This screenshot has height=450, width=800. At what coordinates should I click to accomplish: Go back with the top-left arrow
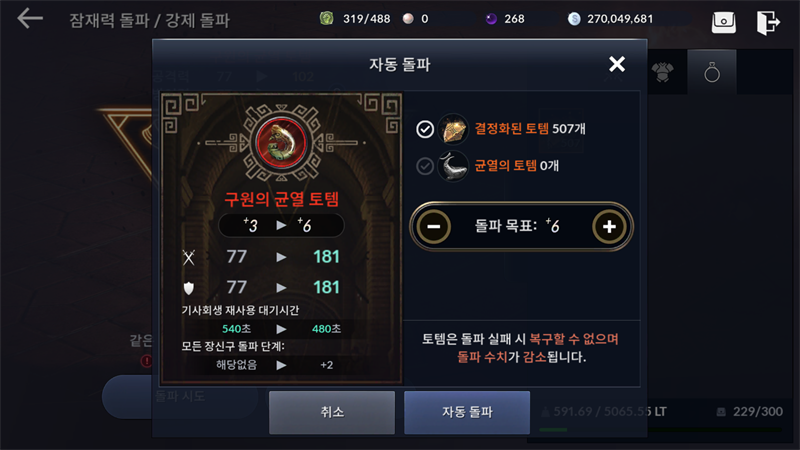[30, 19]
